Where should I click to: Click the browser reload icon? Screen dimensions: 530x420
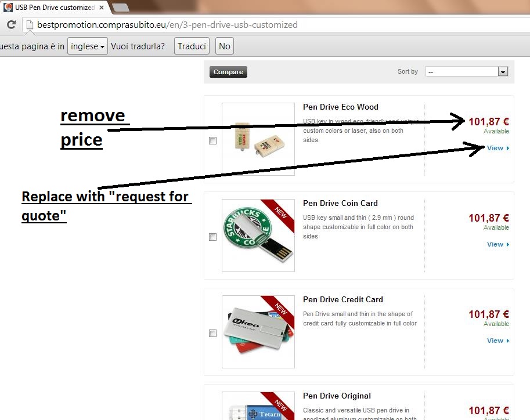pos(11,24)
